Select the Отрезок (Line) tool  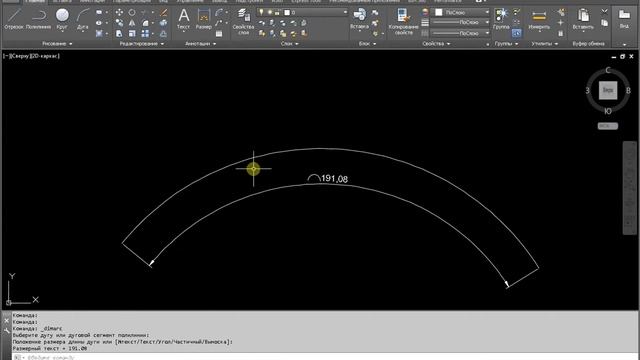coord(14,20)
